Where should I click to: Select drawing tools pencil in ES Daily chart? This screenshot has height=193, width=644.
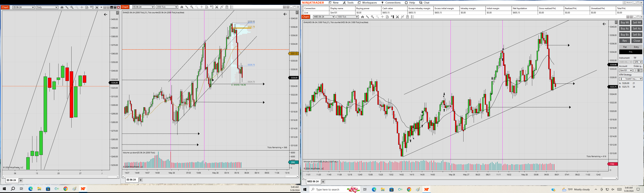[x=67, y=7]
